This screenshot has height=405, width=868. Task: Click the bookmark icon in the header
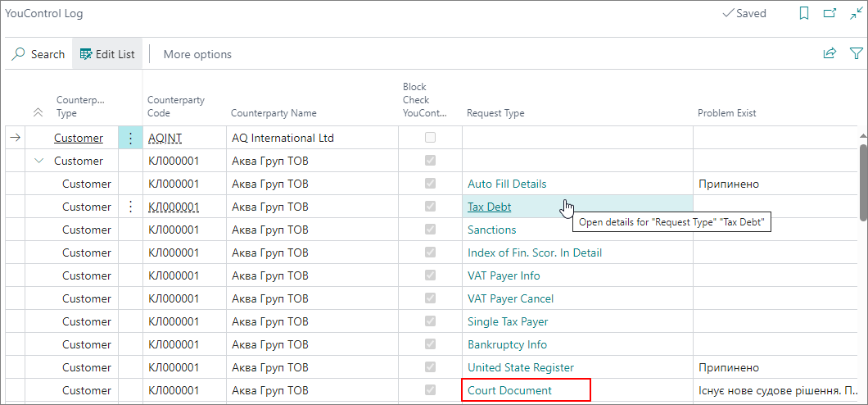[804, 13]
